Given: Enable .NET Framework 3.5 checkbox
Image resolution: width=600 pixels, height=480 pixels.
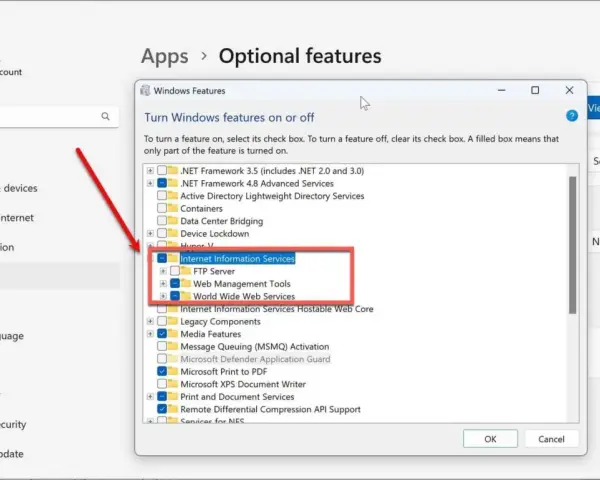Looking at the screenshot, I should [162, 170].
